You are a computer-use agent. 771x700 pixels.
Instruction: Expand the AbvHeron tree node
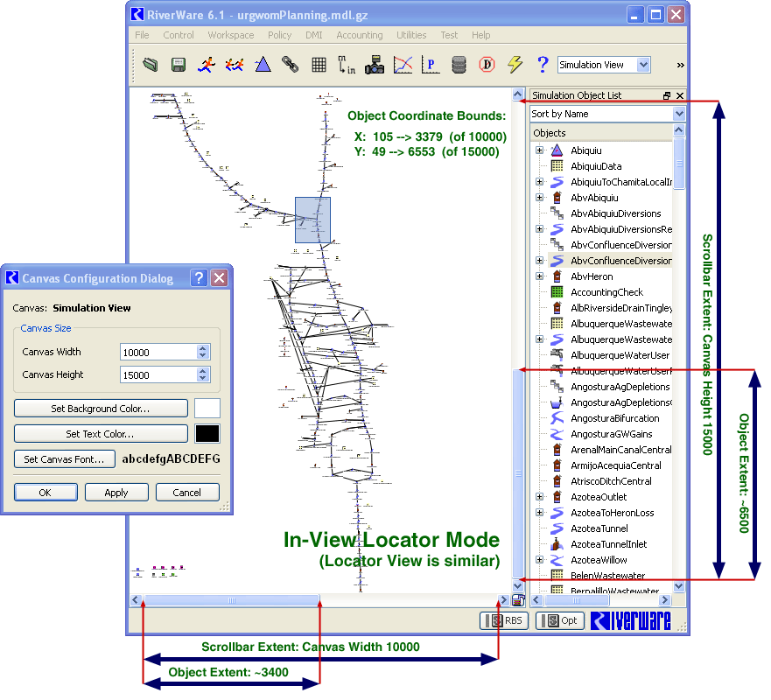tap(539, 276)
